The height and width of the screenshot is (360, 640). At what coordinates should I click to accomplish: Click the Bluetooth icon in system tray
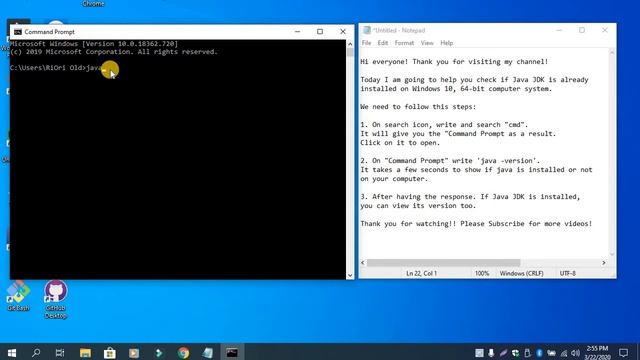pos(539,353)
